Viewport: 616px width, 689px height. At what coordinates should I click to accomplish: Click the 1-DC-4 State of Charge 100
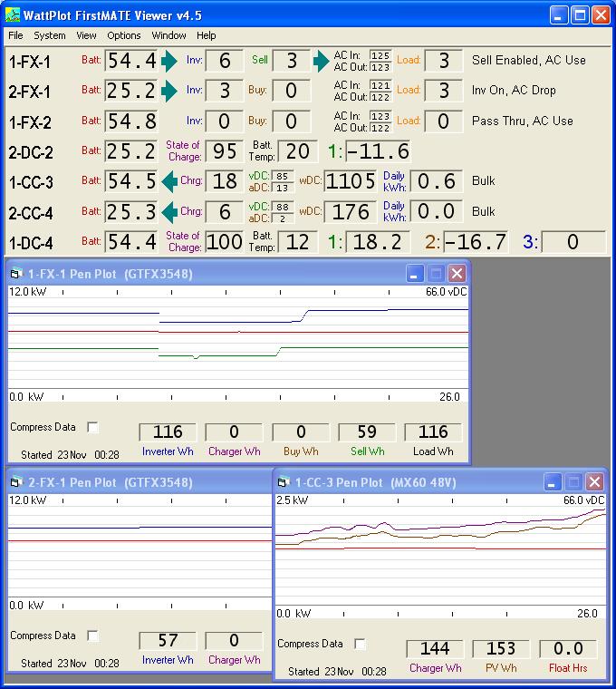(225, 242)
